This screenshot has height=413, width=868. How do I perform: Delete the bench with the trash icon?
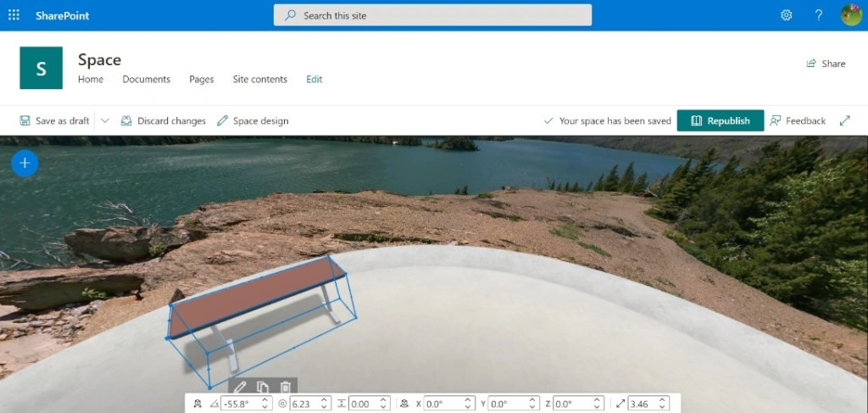285,387
